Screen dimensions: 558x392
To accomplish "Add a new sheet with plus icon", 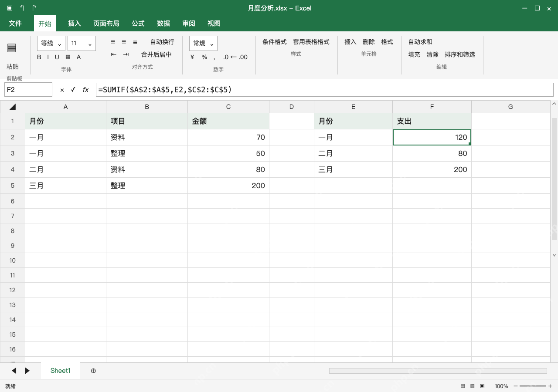I will (93, 371).
